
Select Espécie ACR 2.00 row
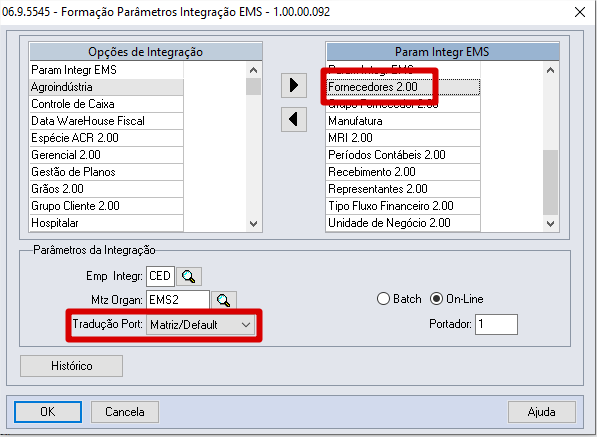click(106, 138)
